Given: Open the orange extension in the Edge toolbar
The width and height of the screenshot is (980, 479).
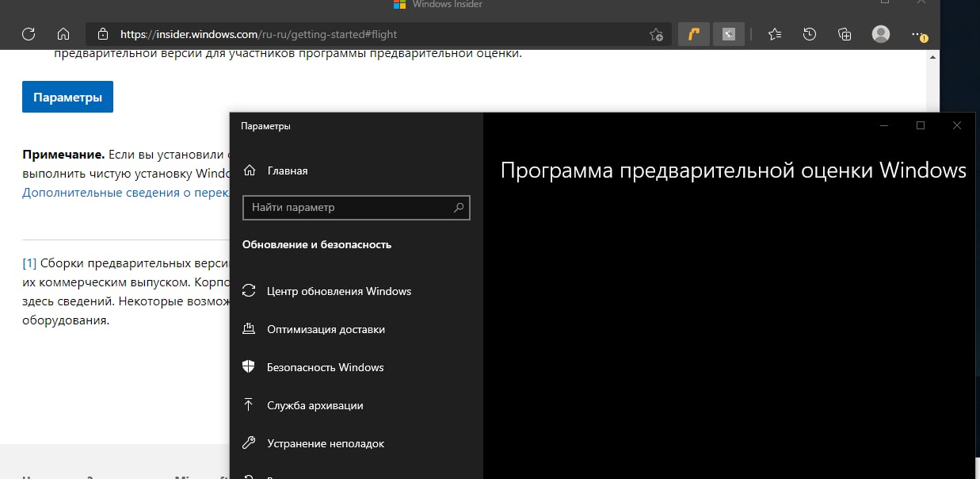Looking at the screenshot, I should click(x=694, y=34).
